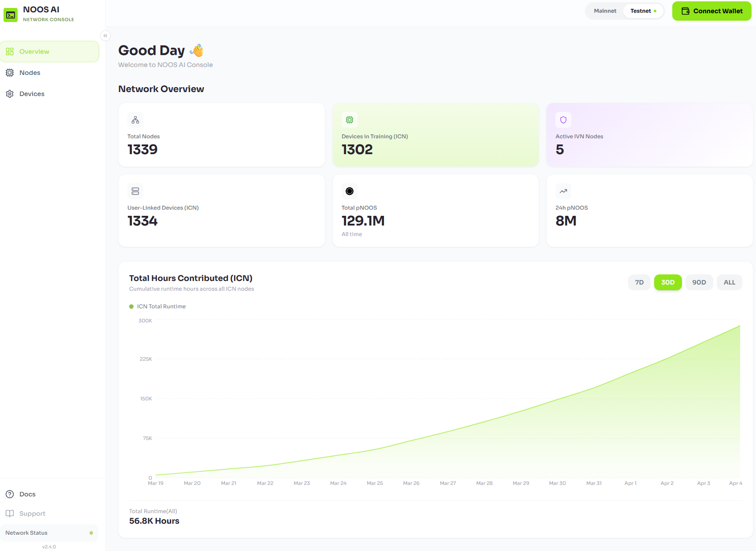Select the Nodes icon in the sidebar
Viewport: 756px width, 551px height.
point(10,72)
